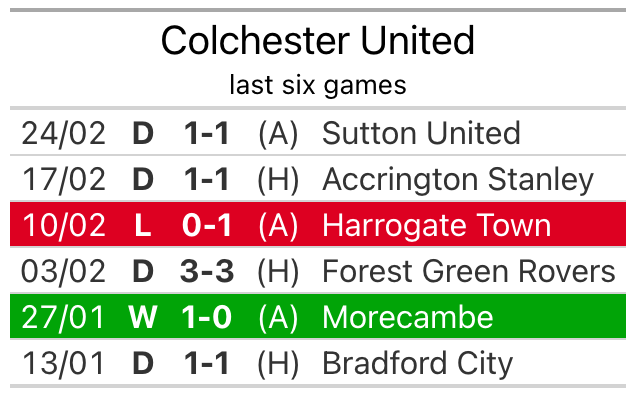
Task: Select the Forest Green Rovers opponent
Action: click(469, 271)
